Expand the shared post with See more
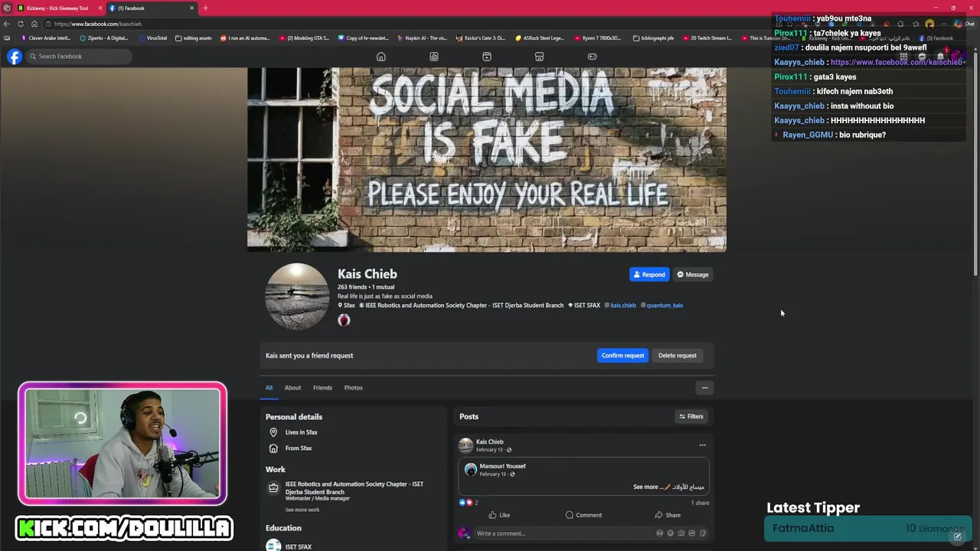Image resolution: width=980 pixels, height=551 pixels. click(x=645, y=487)
